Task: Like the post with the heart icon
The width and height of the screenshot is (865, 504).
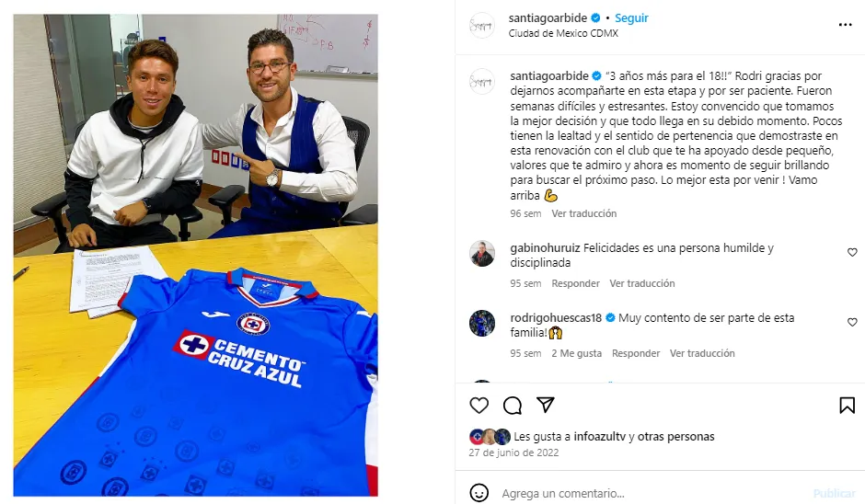Action: (x=479, y=406)
